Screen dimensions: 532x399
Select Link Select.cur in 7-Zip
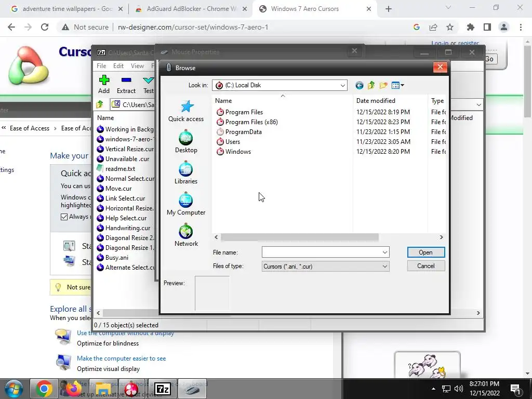(121, 198)
